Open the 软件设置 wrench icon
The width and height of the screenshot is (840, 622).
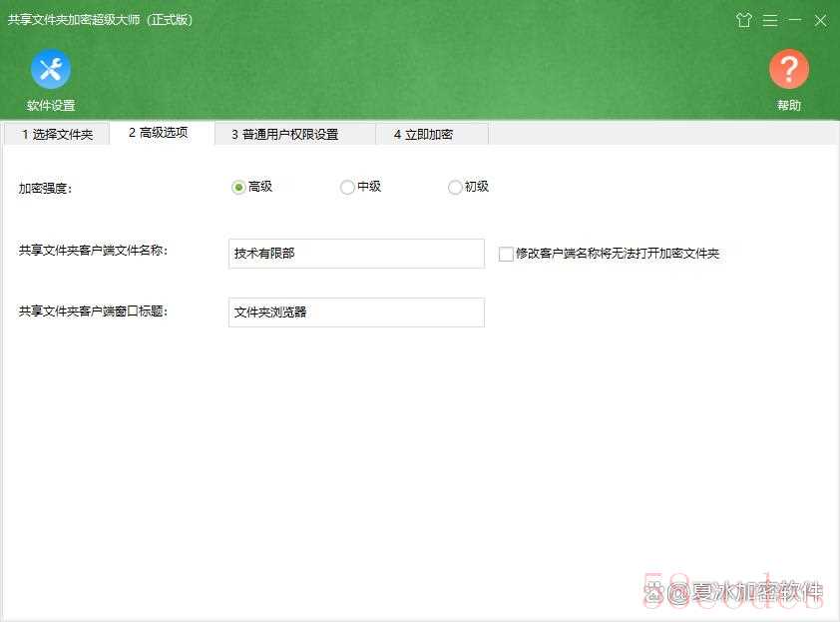(x=50, y=69)
